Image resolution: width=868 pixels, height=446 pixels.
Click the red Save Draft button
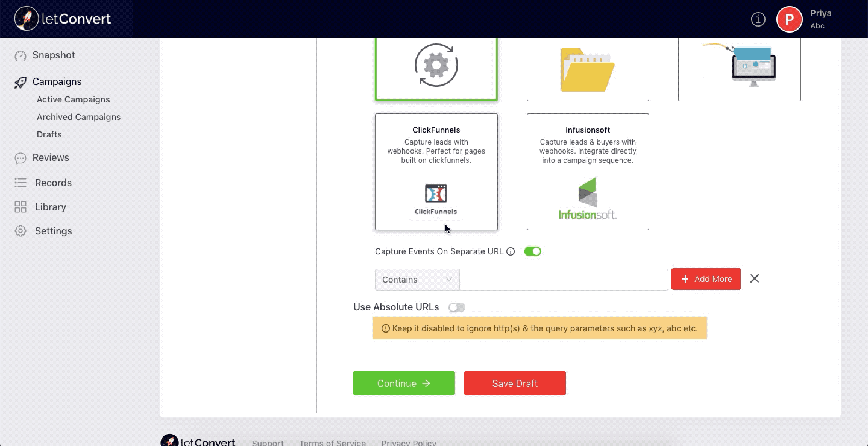(515, 383)
